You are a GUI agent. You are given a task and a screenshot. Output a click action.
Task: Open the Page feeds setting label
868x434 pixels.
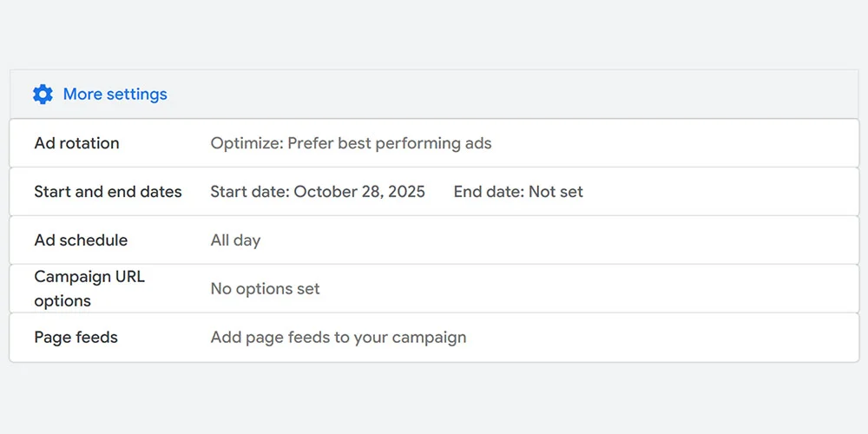[76, 338]
